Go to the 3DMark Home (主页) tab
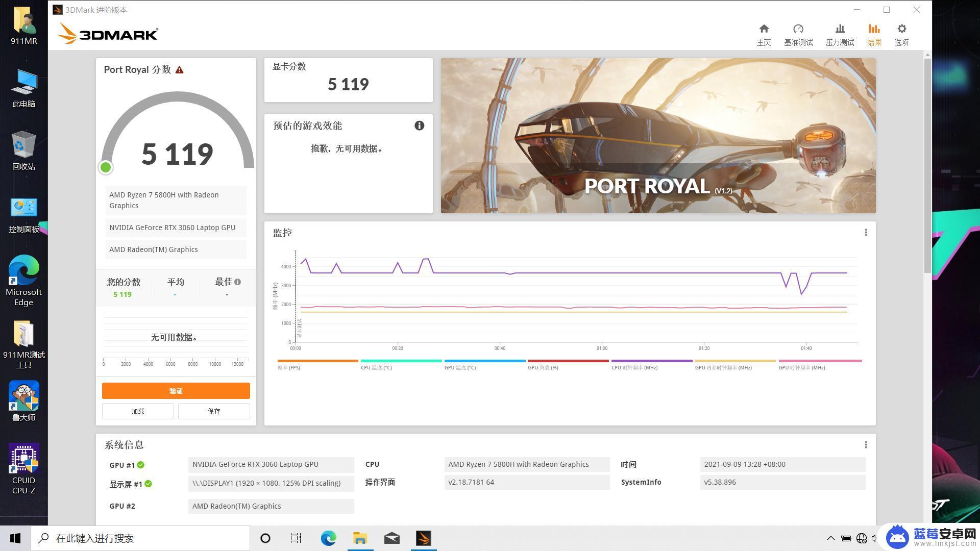 [764, 35]
